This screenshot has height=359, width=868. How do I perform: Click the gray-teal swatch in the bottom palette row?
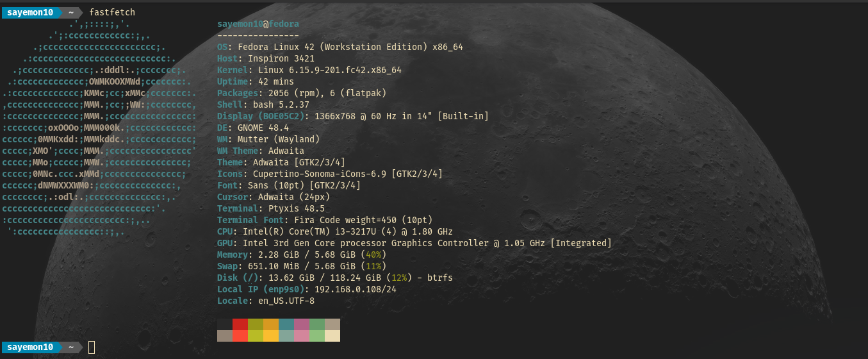pos(286,336)
